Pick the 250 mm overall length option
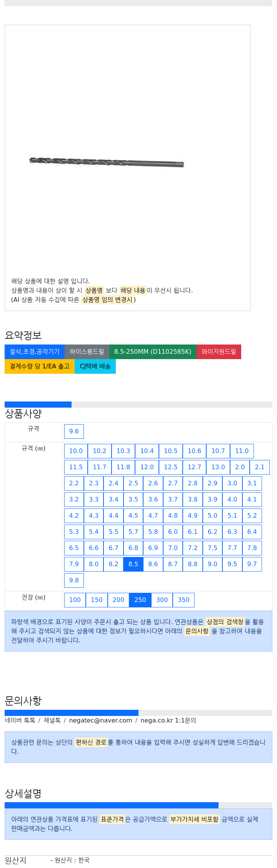The width and height of the screenshot is (277, 868). (140, 600)
